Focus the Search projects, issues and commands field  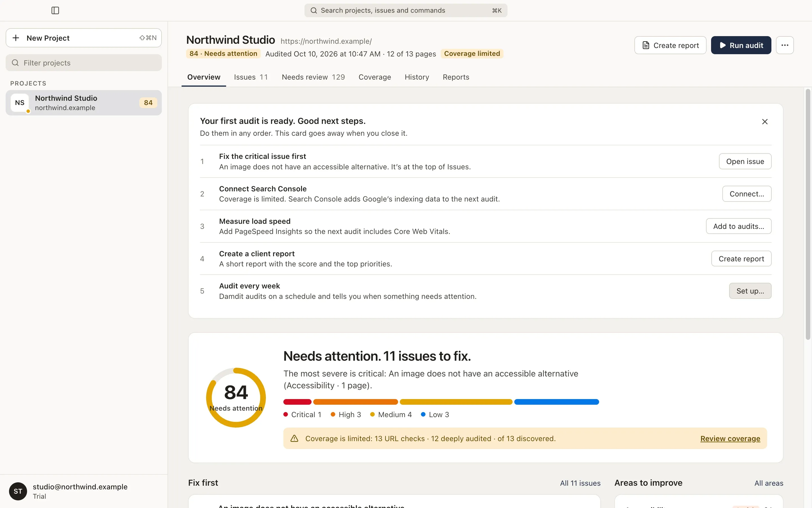click(406, 10)
